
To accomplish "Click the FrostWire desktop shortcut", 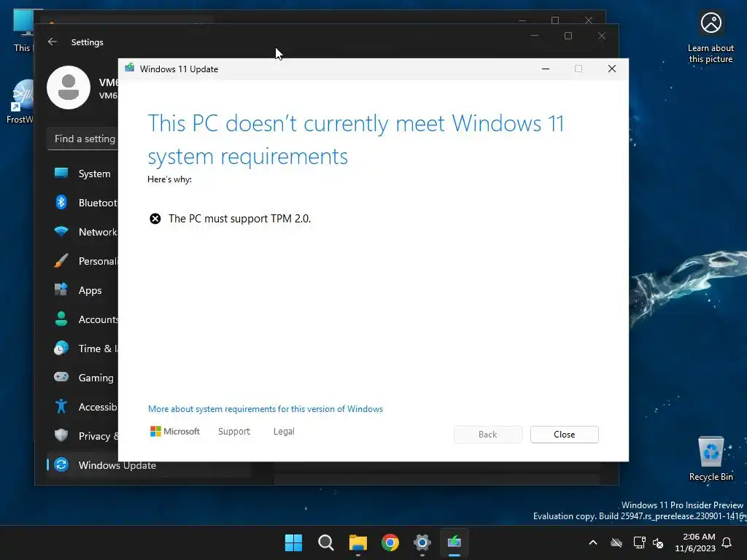I will [x=20, y=102].
